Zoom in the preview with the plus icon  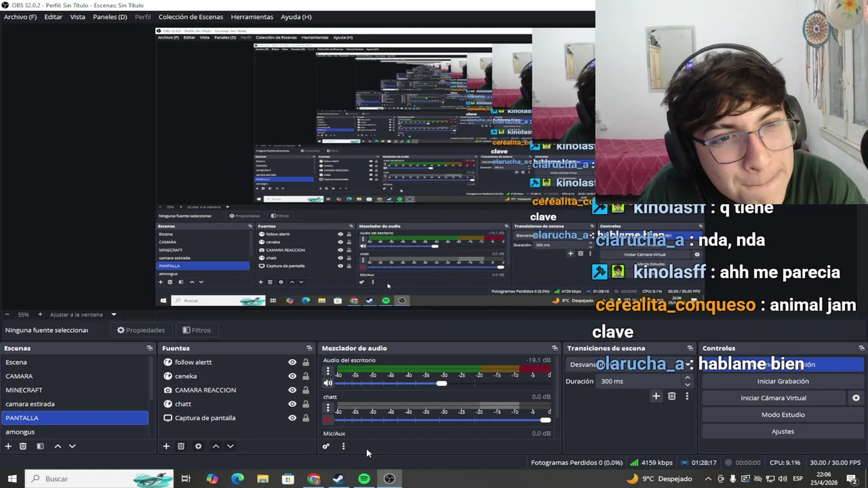[x=40, y=314]
